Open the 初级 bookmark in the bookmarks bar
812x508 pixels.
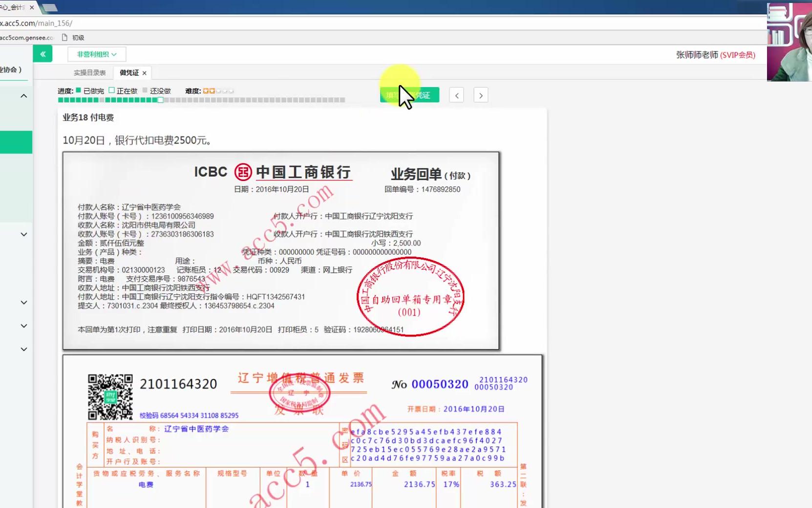(x=77, y=37)
